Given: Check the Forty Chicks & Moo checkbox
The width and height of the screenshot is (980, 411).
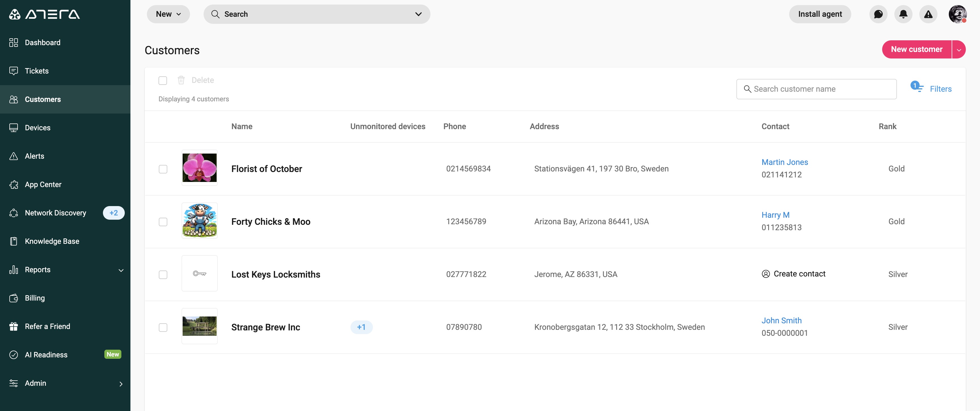Looking at the screenshot, I should [x=163, y=222].
